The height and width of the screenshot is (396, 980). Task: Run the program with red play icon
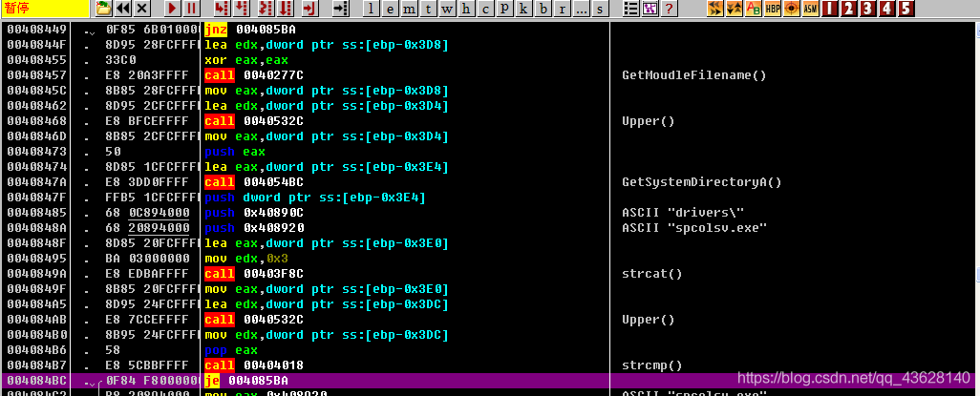(172, 9)
